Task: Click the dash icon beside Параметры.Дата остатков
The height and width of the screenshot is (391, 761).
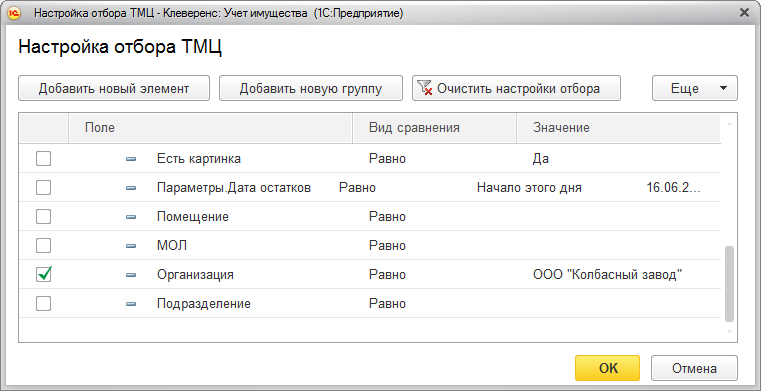Action: [131, 188]
